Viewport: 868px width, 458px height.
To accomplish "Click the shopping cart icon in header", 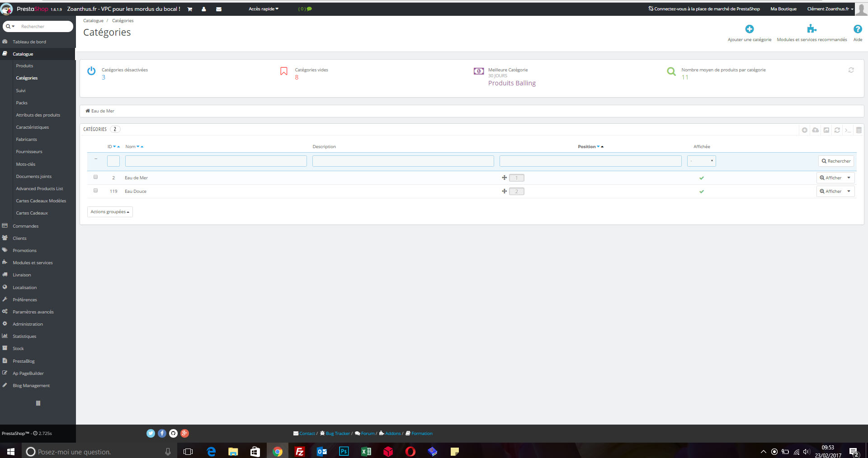I will click(x=190, y=9).
